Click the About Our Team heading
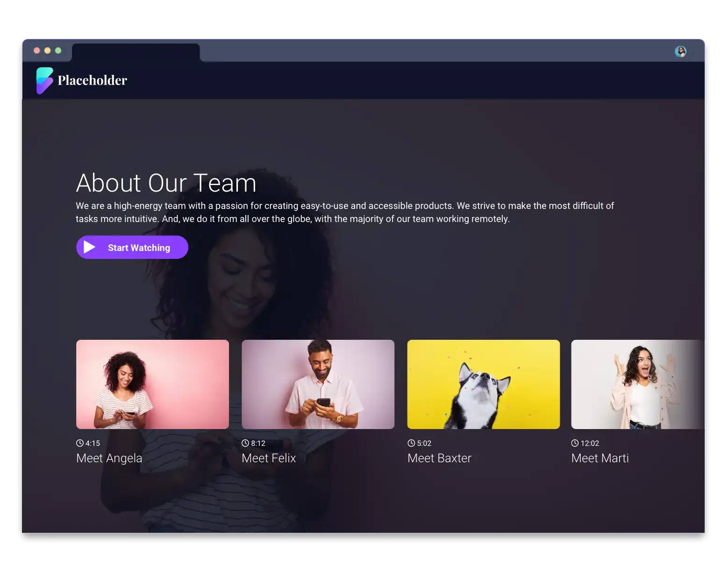The height and width of the screenshot is (573, 728). pyautogui.click(x=166, y=183)
